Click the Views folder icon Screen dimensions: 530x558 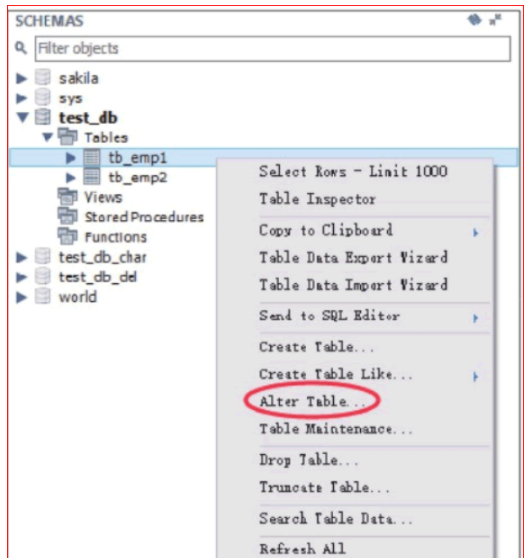coord(68,196)
